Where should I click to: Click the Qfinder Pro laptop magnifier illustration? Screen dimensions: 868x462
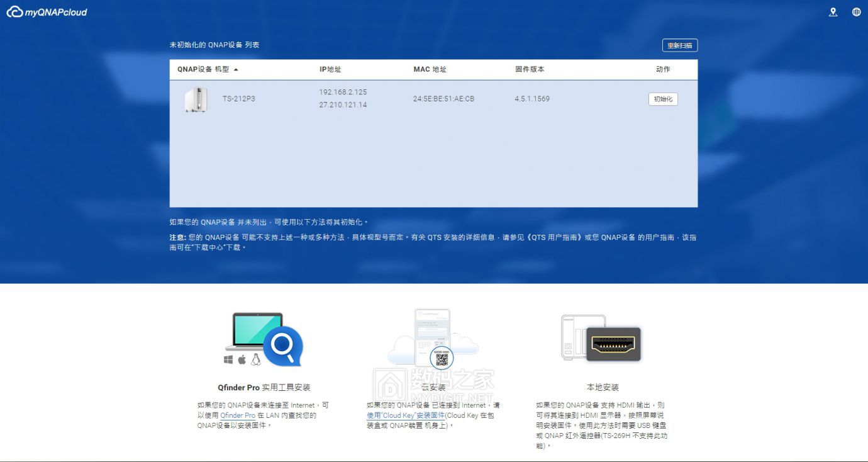click(264, 339)
